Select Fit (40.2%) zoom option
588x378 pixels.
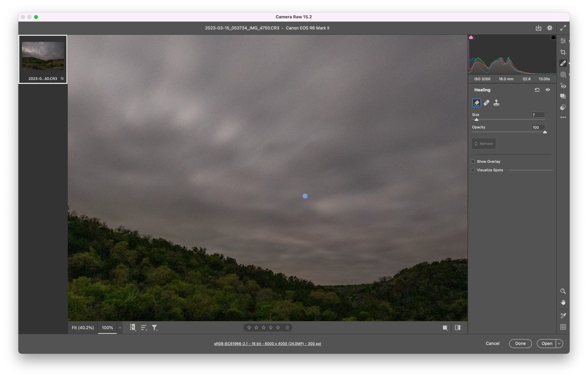83,328
